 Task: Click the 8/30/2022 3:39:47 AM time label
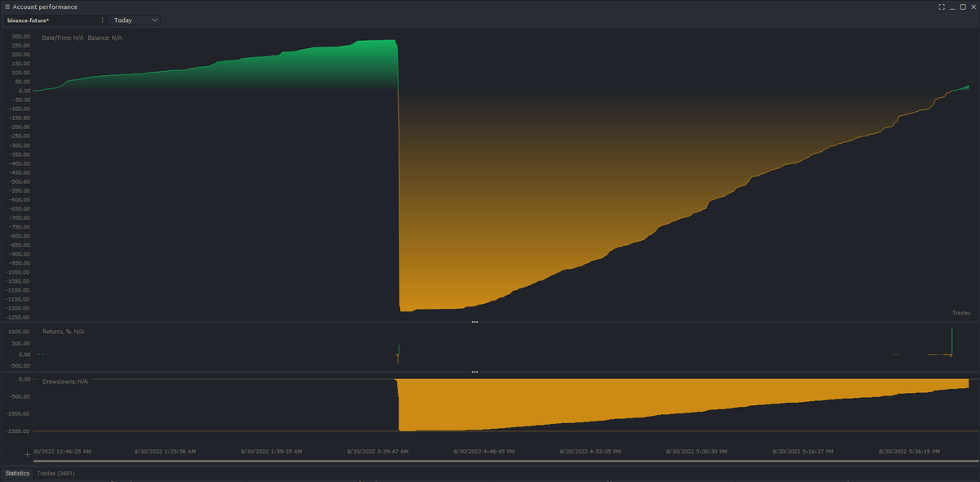(376, 450)
